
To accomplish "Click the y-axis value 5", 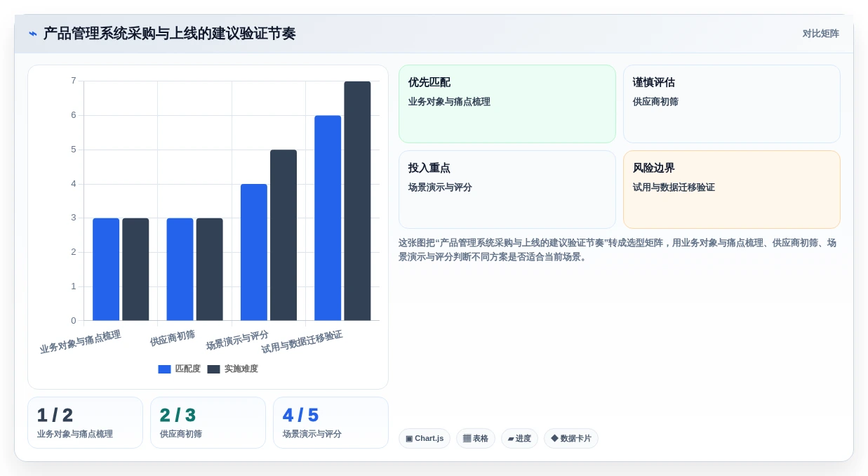I will (74, 150).
